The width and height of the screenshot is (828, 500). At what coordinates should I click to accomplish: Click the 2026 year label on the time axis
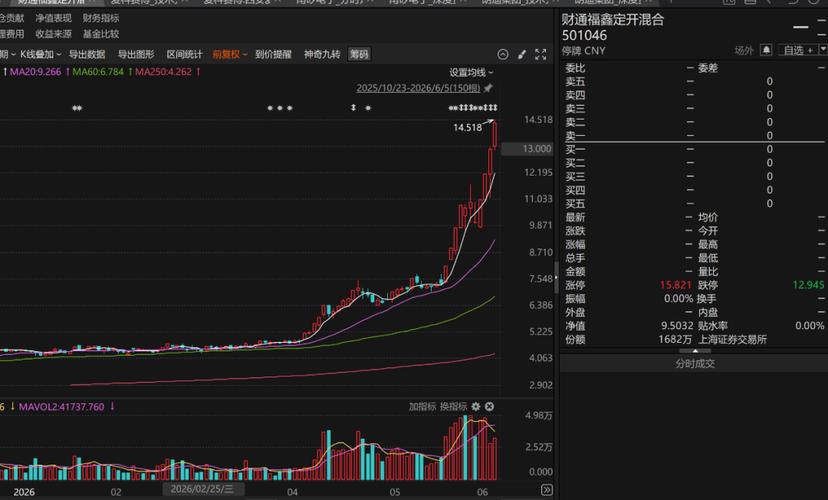tap(24, 492)
